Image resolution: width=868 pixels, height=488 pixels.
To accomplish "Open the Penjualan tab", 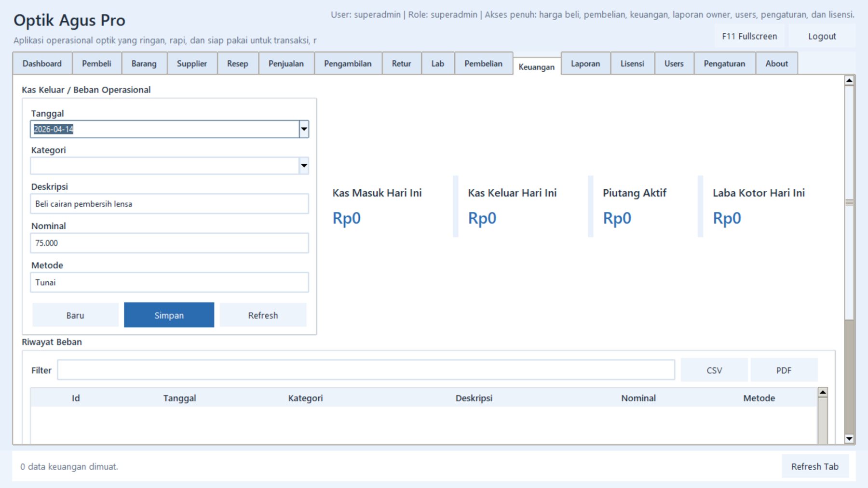I will pyautogui.click(x=286, y=64).
